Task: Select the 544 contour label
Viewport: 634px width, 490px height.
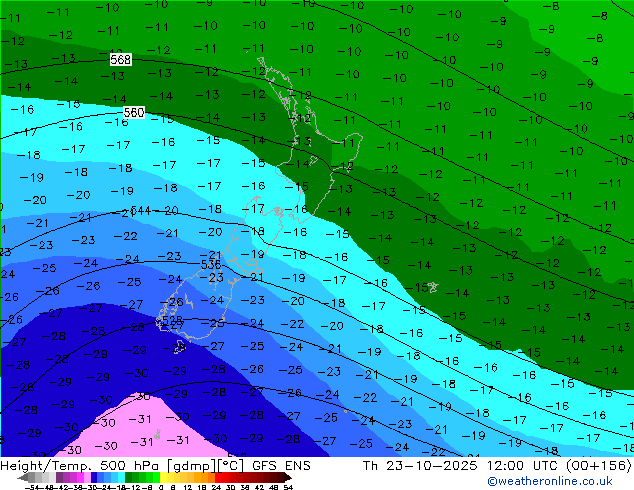Action: click(x=141, y=211)
